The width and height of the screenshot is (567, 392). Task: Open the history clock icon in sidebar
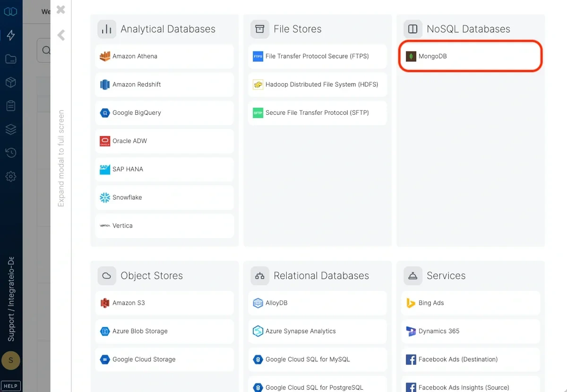[x=10, y=153]
